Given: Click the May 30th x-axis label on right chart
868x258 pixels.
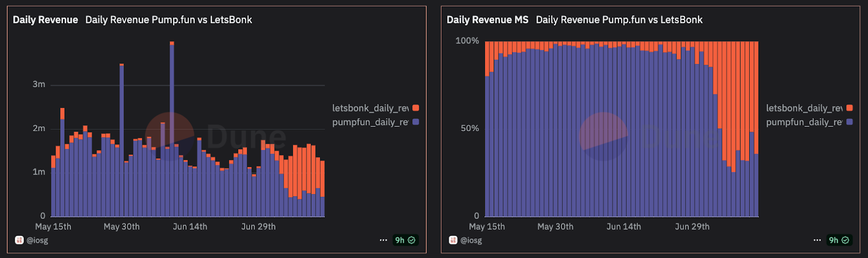Looking at the screenshot, I should pos(556,227).
